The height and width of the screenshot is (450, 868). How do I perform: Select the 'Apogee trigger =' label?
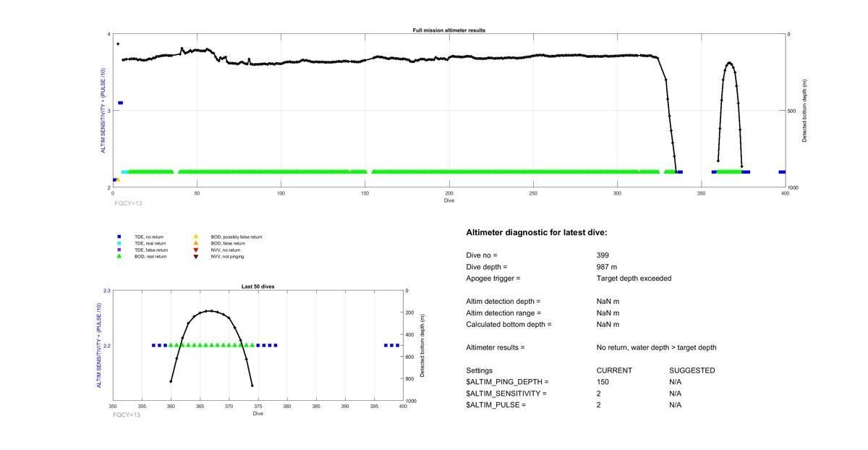click(x=493, y=279)
